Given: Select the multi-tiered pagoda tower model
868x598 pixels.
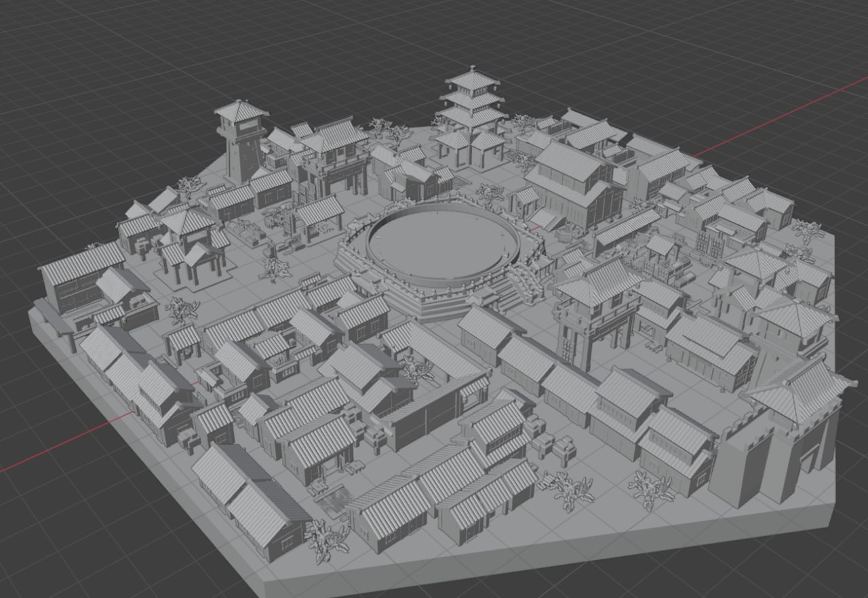Looking at the screenshot, I should click(x=473, y=117).
